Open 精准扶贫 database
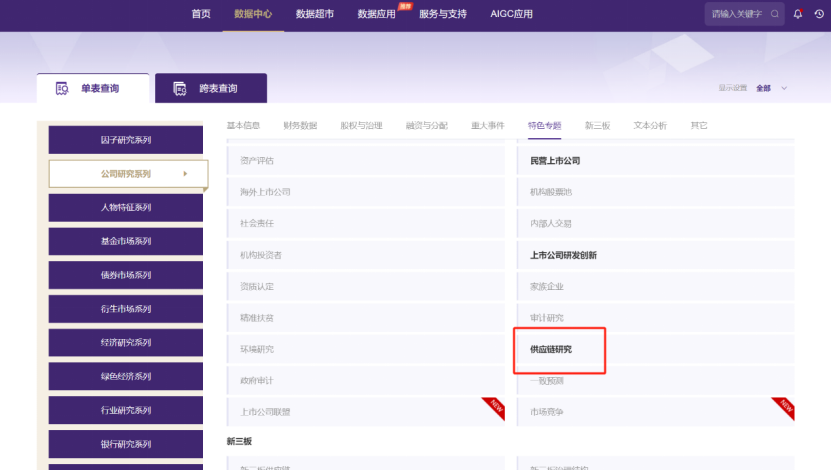This screenshot has width=831, height=470. 366,318
